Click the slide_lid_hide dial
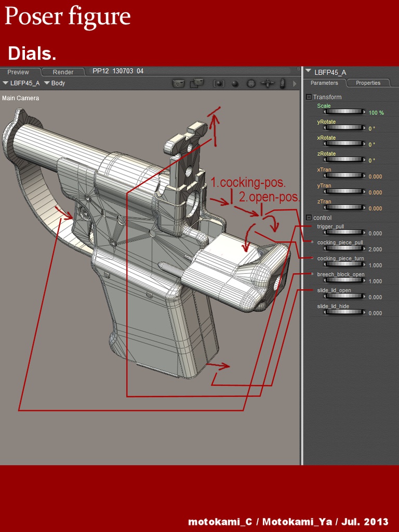Image resolution: width=399 pixels, height=532 pixels. [x=344, y=312]
